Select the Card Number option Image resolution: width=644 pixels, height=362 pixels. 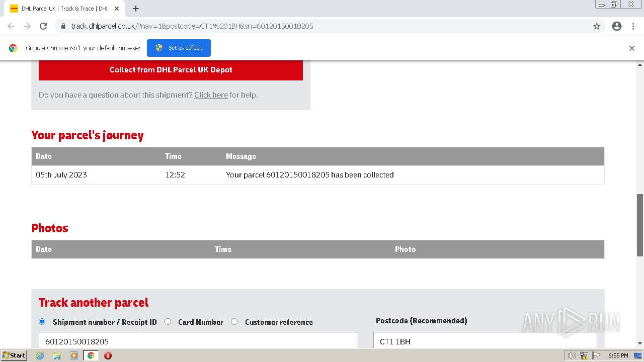168,322
